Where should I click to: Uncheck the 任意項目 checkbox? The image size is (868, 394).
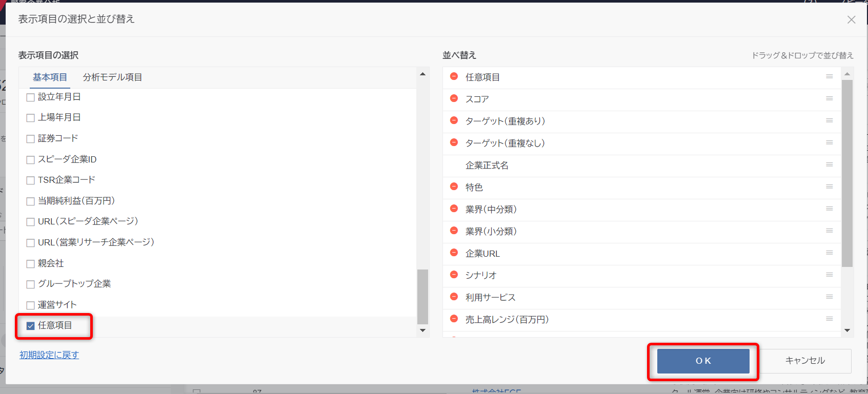pos(31,326)
